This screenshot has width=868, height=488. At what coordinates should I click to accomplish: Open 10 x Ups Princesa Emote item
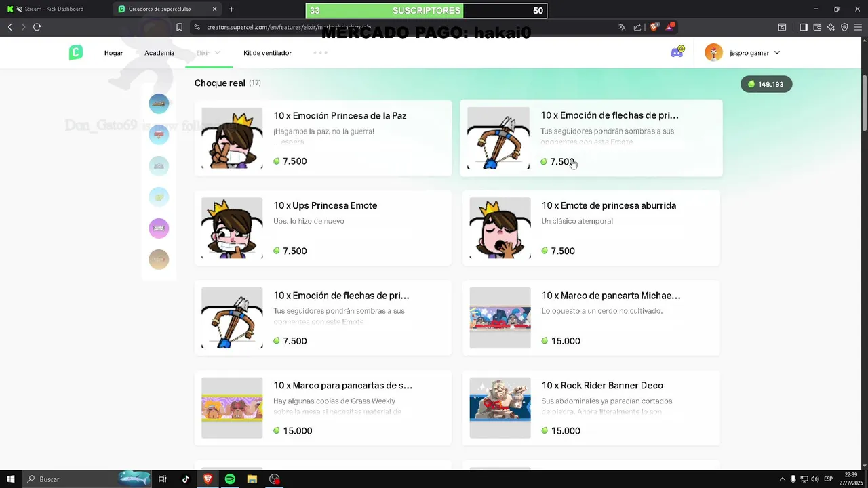[323, 228]
